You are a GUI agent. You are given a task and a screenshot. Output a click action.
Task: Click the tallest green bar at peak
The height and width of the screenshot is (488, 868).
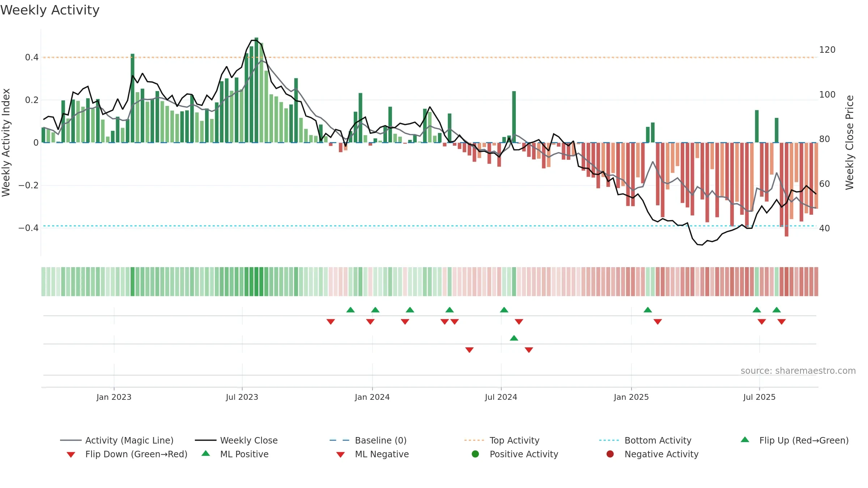pyautogui.click(x=256, y=90)
